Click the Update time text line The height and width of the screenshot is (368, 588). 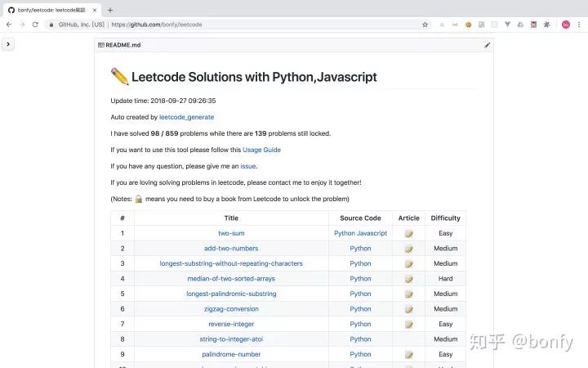(163, 101)
